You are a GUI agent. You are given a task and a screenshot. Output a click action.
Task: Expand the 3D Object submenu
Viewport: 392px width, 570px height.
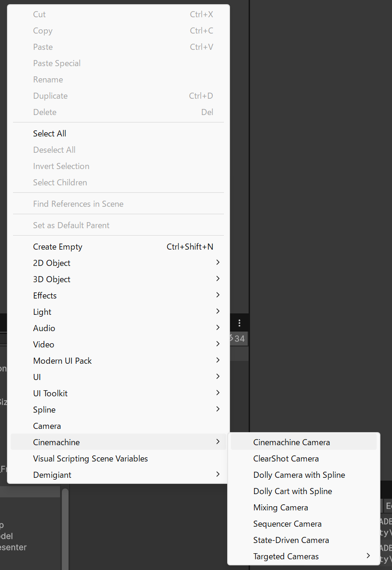[x=52, y=279]
